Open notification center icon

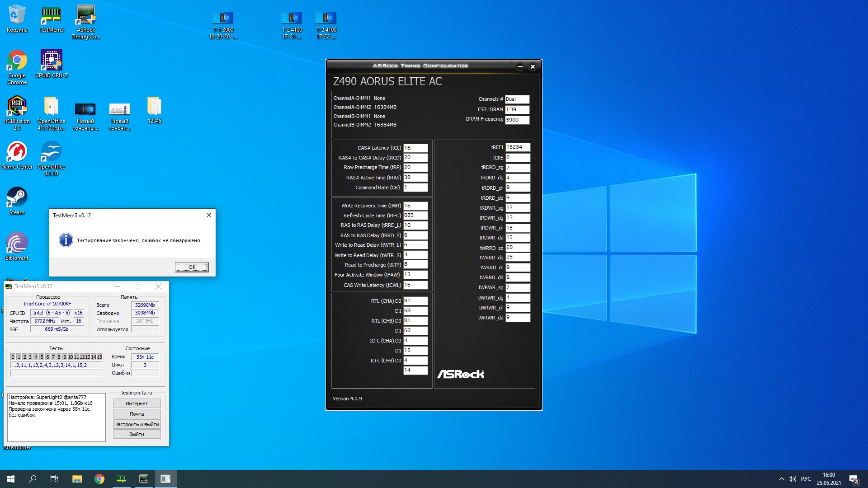pyautogui.click(x=854, y=479)
